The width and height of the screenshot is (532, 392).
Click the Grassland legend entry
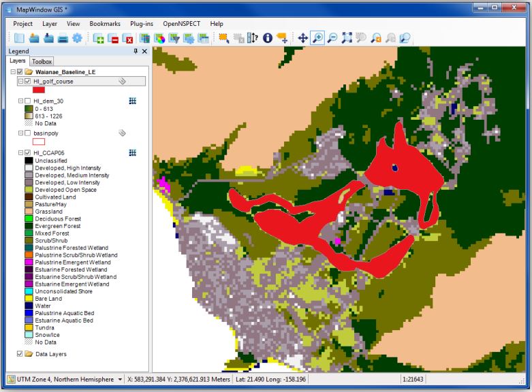click(48, 212)
